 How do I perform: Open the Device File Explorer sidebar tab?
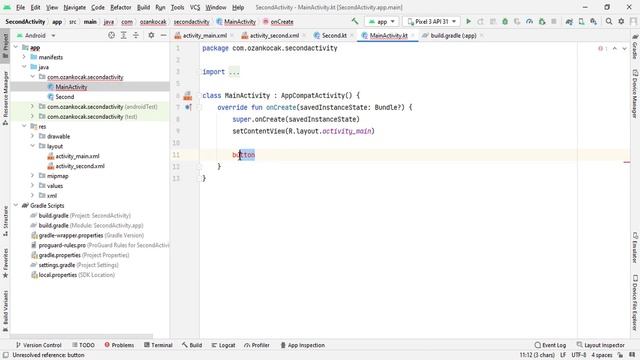pyautogui.click(x=635, y=302)
